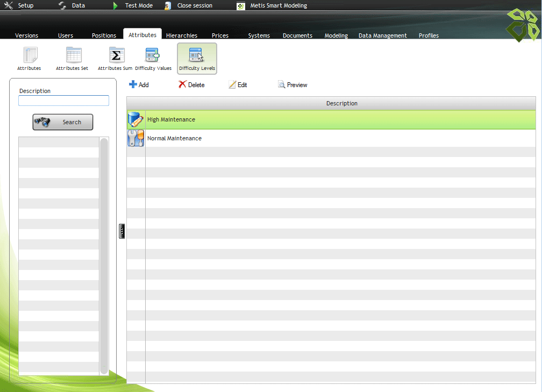Switch to the Data Management tab
This screenshot has width=542, height=392.
[382, 35]
